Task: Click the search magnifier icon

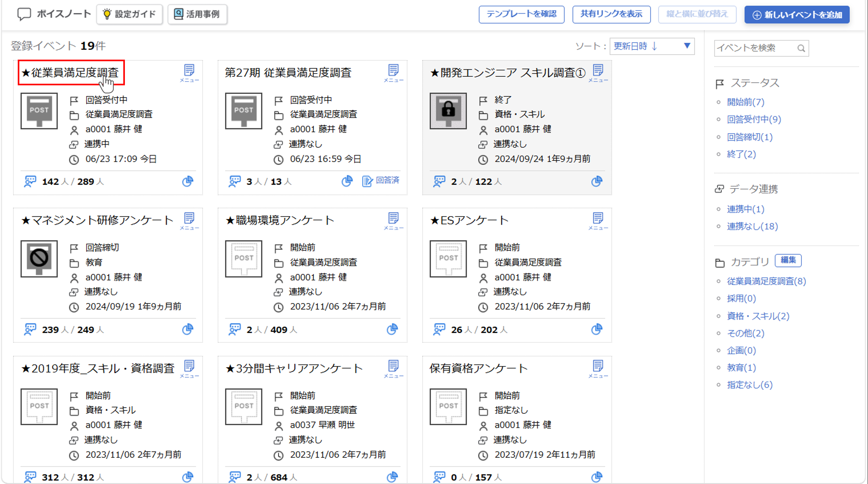Action: pos(801,48)
